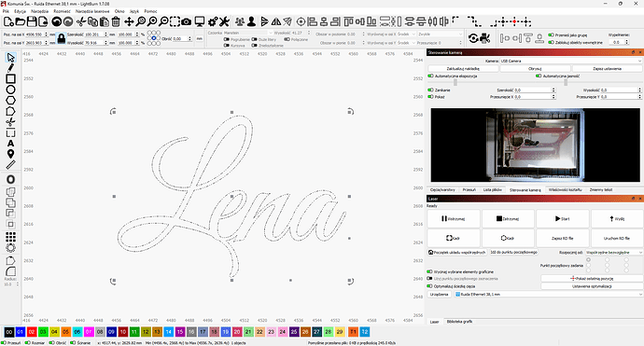Delete selection with trash can icon
The height and width of the screenshot is (346, 644).
coord(116,21)
